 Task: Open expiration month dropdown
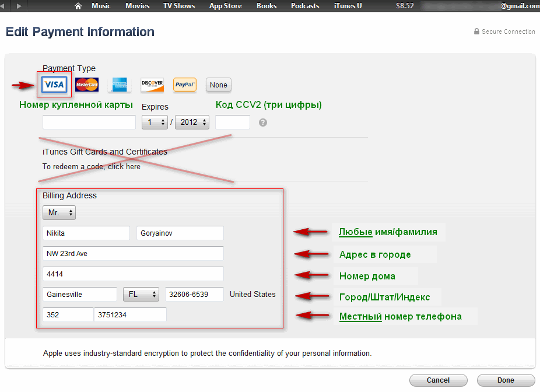point(155,123)
